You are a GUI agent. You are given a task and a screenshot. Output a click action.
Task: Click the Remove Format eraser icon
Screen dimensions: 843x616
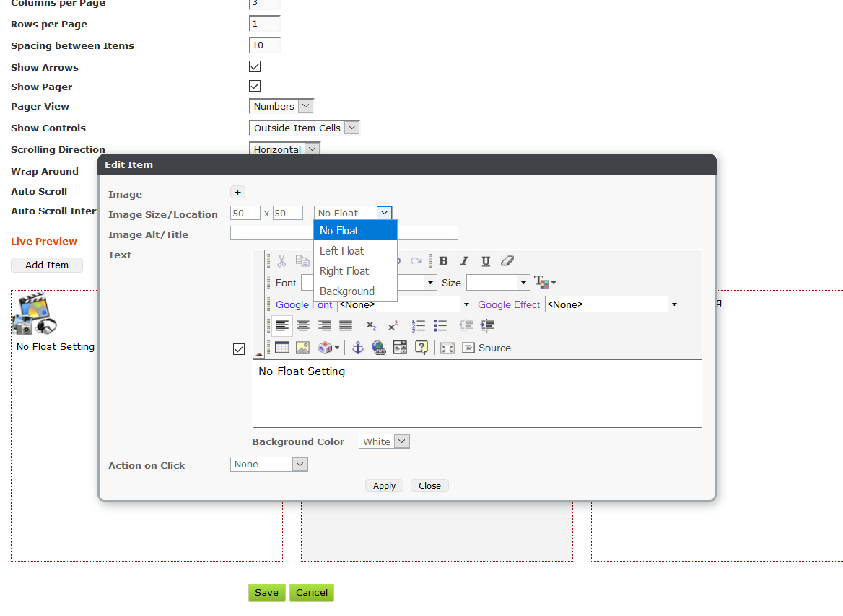pyautogui.click(x=507, y=261)
